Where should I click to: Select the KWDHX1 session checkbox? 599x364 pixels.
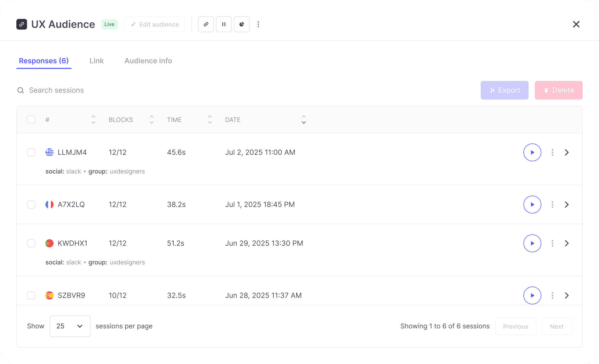coord(31,243)
